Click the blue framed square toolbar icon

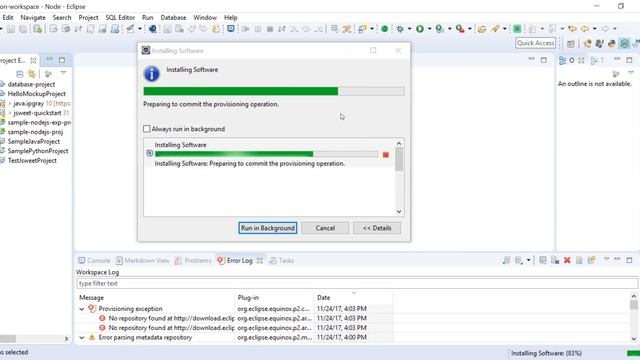point(231,29)
